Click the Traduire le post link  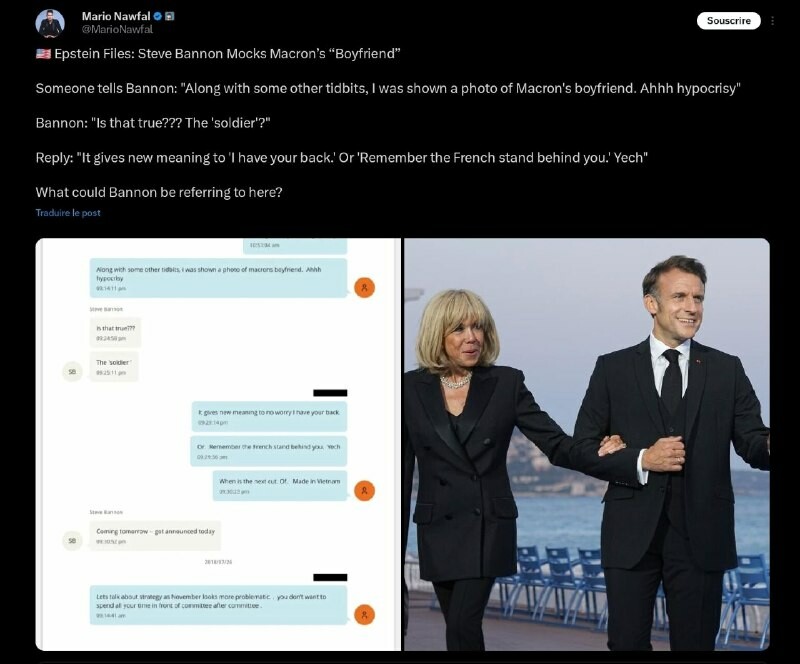pos(68,213)
